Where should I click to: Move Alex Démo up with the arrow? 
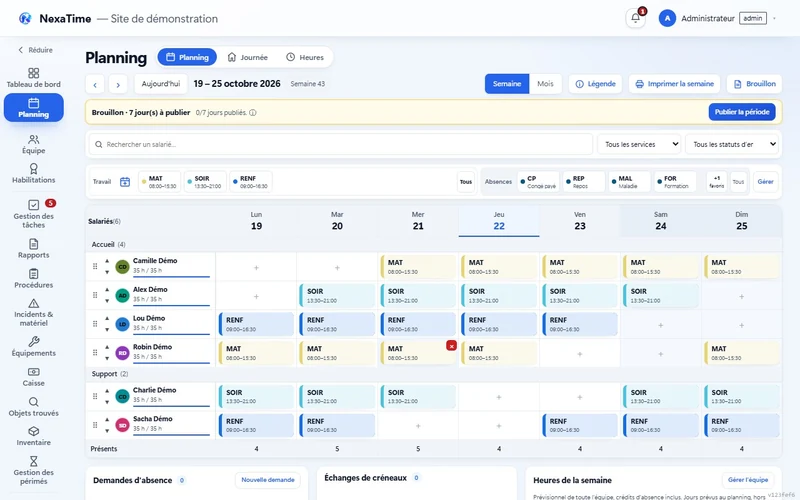(107, 289)
